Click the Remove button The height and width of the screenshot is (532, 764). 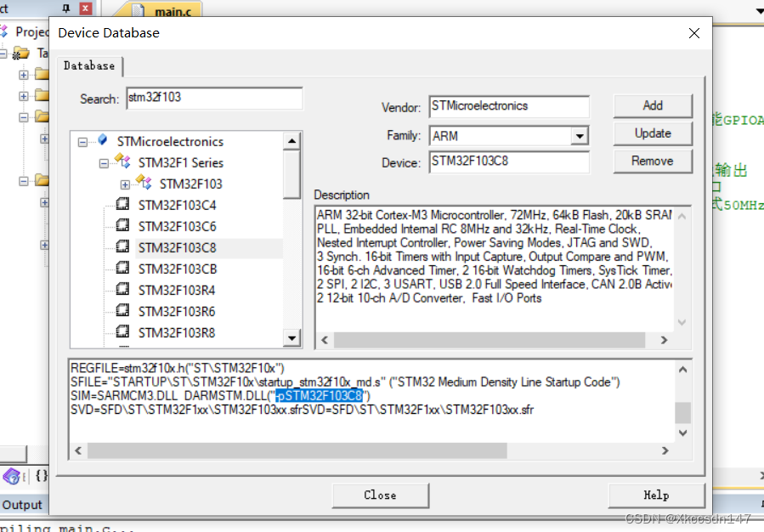pos(653,161)
